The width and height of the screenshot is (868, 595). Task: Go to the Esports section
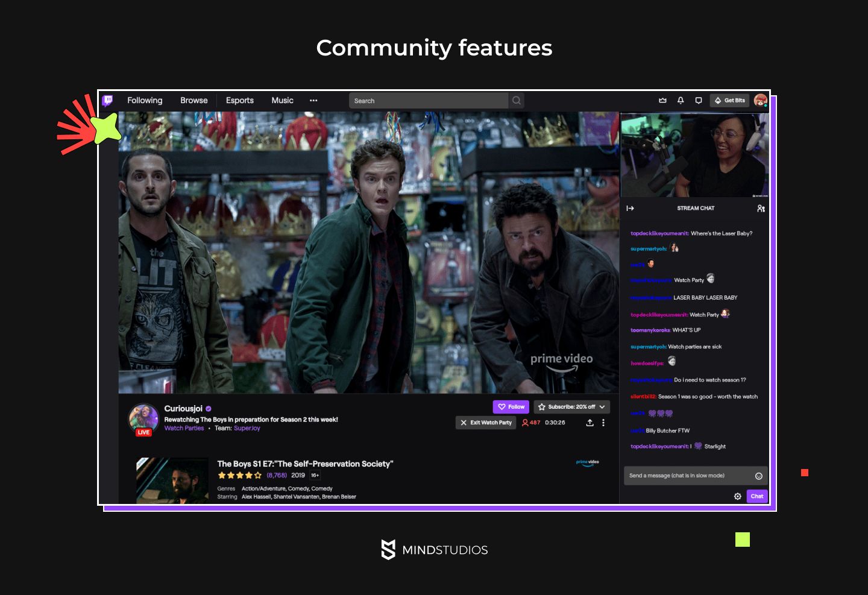pyautogui.click(x=240, y=100)
